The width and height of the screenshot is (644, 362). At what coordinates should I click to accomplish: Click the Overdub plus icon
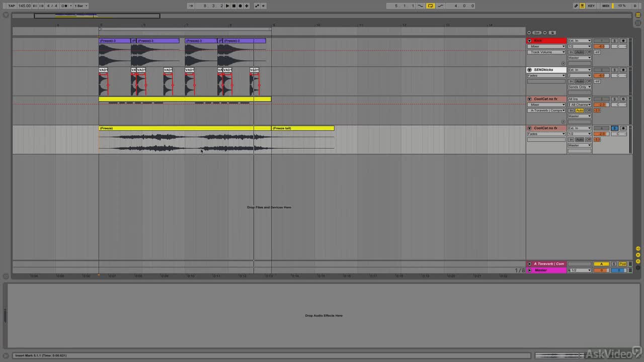(246, 6)
